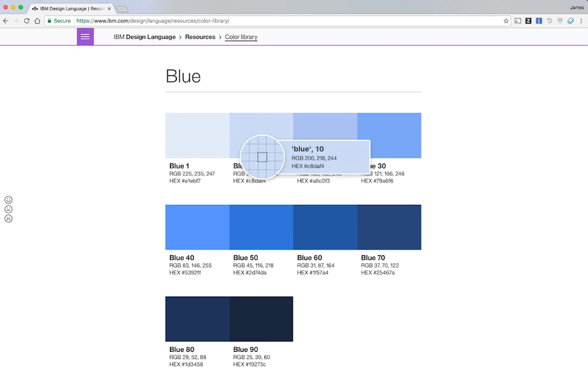Select the Blue 60 color swatch
This screenshot has width=588, height=368.
pos(325,227)
